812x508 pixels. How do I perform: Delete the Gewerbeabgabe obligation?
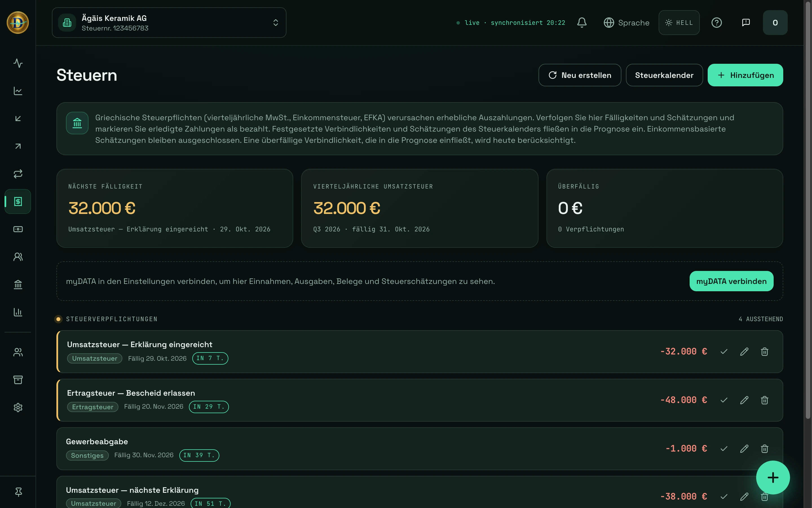[x=765, y=448]
